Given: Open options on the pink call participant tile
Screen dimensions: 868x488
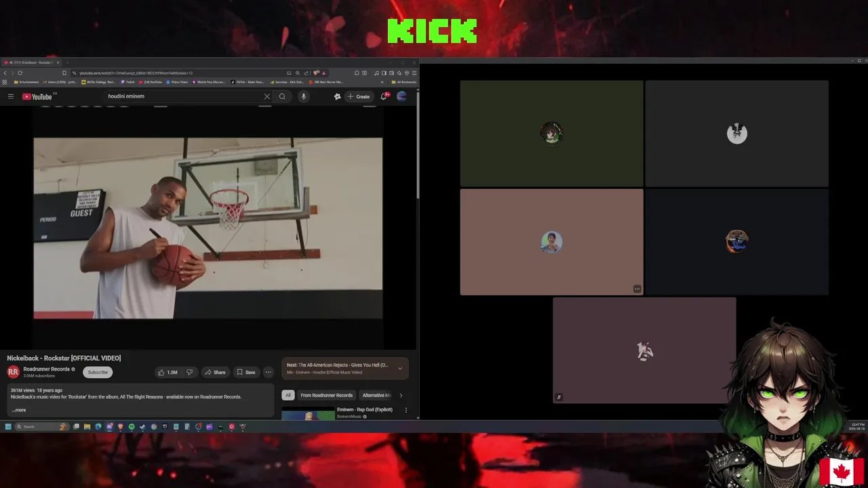Looking at the screenshot, I should pyautogui.click(x=637, y=289).
